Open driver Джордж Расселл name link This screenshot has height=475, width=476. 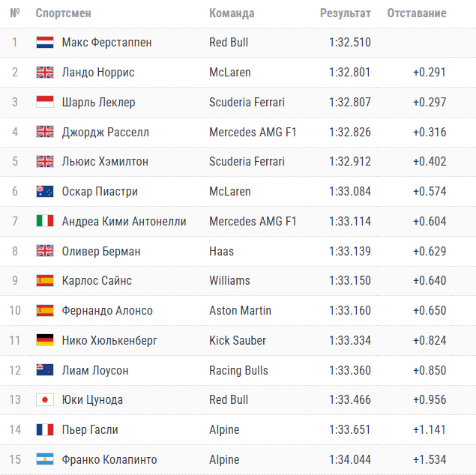tap(106, 132)
